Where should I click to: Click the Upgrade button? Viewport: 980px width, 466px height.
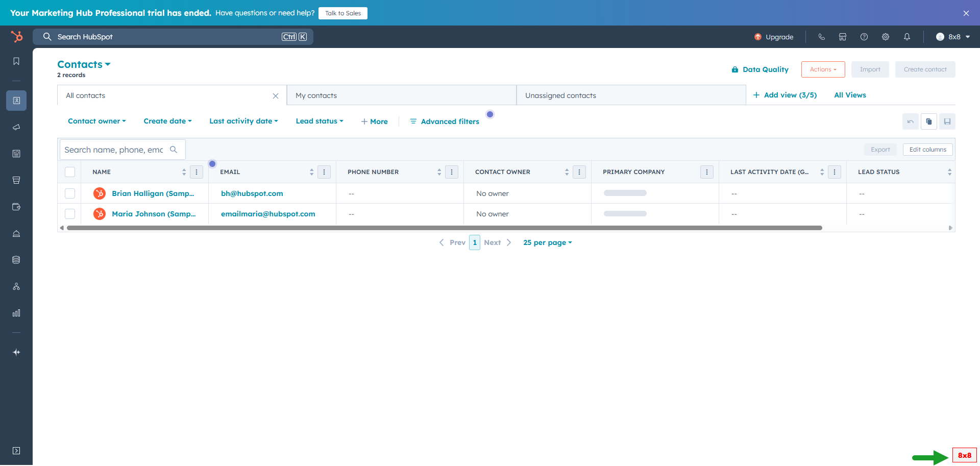(x=774, y=37)
